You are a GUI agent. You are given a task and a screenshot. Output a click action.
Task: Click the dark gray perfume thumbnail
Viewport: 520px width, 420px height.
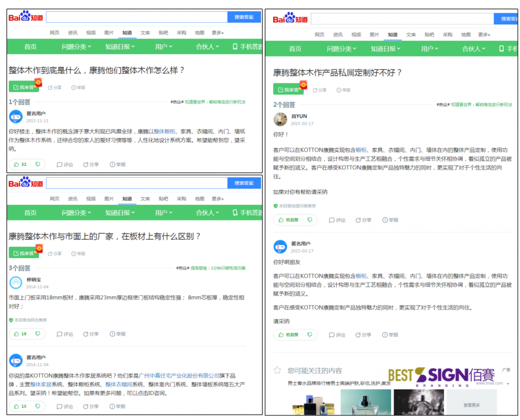(x=419, y=402)
